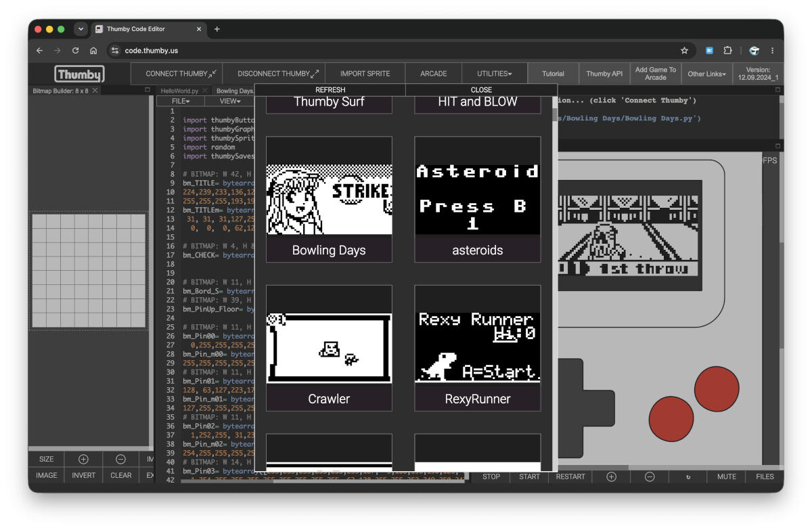Screen dimensions: 812x530
Task: Invert the bitmap pixels
Action: coord(84,475)
